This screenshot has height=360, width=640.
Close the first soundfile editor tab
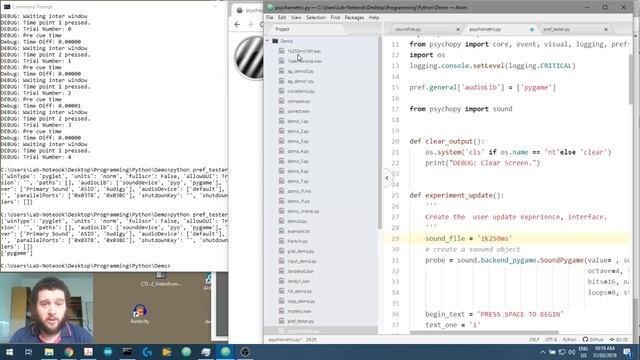458,29
